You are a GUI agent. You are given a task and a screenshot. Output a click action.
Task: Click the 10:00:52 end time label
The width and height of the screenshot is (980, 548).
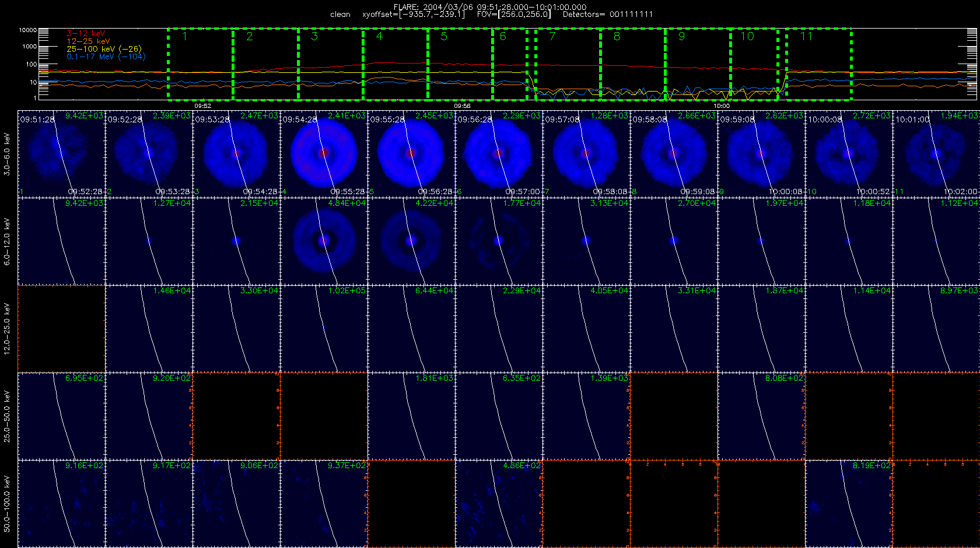(873, 191)
